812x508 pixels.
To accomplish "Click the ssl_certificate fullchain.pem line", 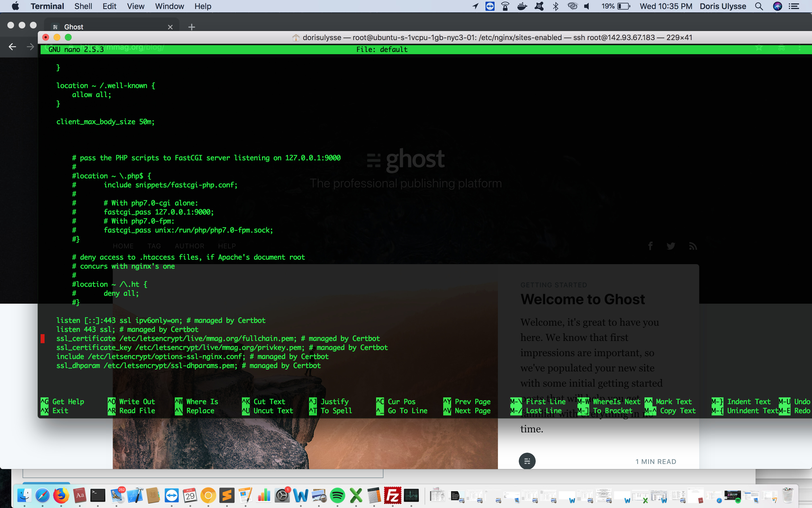I will tap(218, 338).
